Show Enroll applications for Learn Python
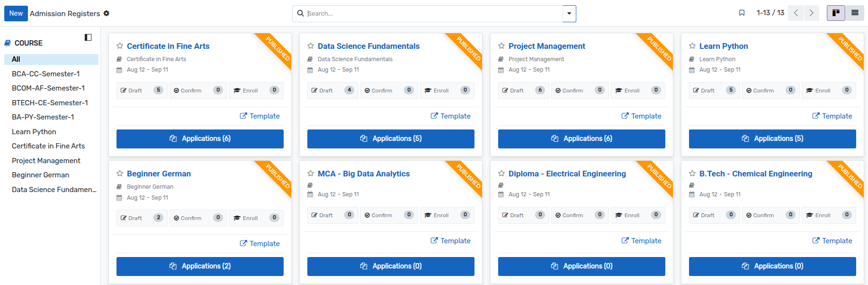 point(829,90)
